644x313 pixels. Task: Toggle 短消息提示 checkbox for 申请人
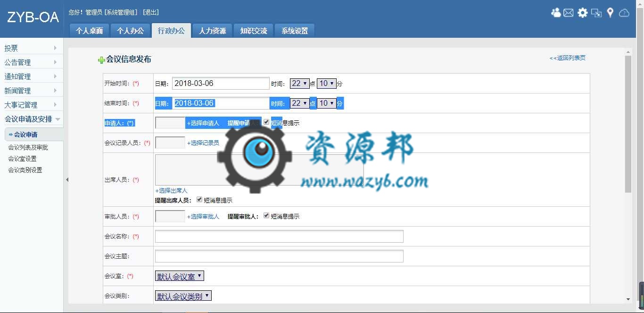(x=266, y=122)
